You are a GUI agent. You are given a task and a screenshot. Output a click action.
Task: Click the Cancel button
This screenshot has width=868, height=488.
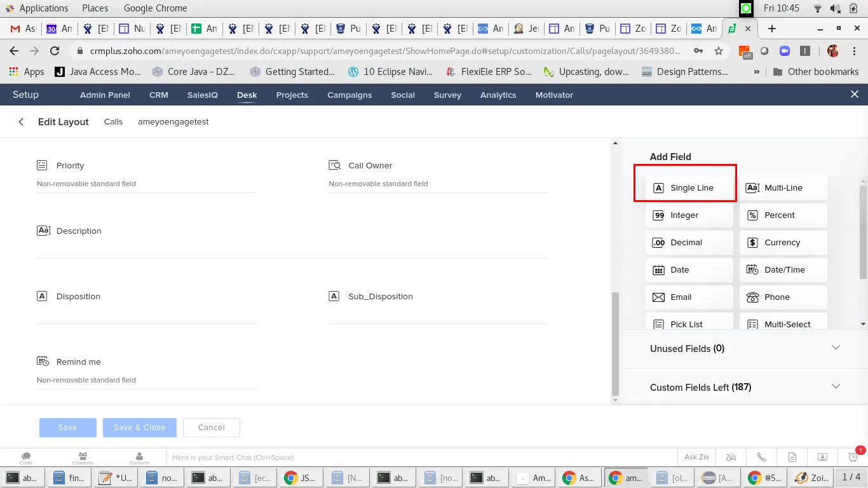click(x=212, y=428)
